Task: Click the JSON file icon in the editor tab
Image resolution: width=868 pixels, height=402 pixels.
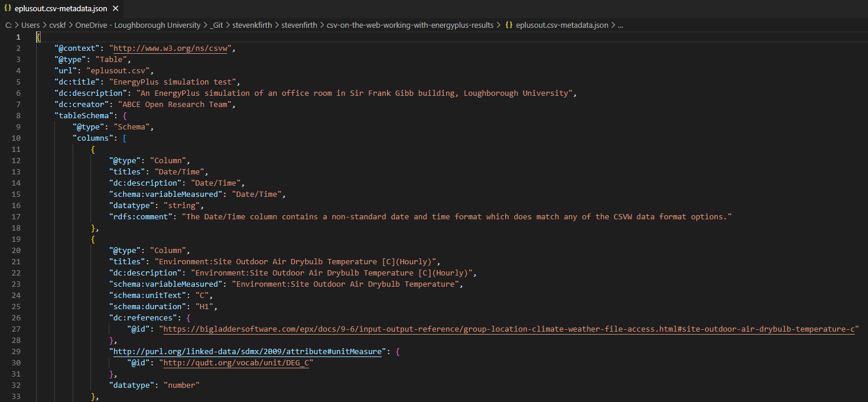Action: [x=8, y=9]
